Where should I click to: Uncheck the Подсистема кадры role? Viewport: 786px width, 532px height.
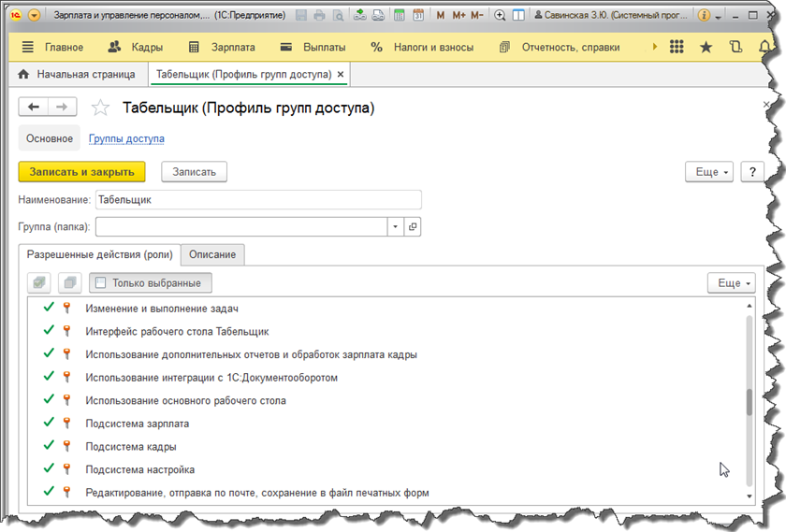49,447
